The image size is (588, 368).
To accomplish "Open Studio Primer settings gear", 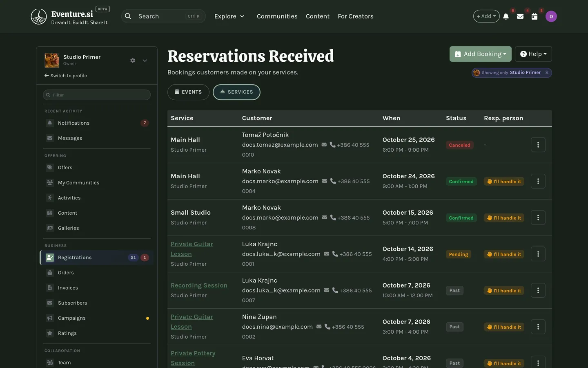I will [133, 61].
